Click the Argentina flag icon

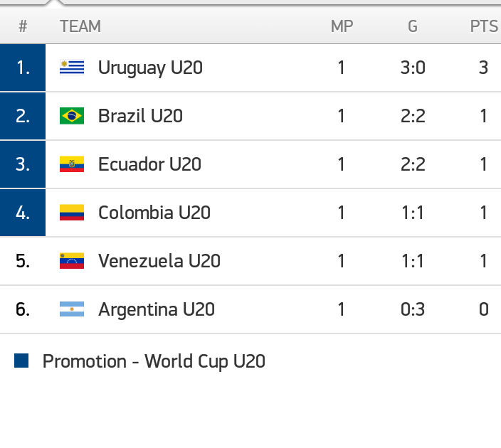[72, 309]
